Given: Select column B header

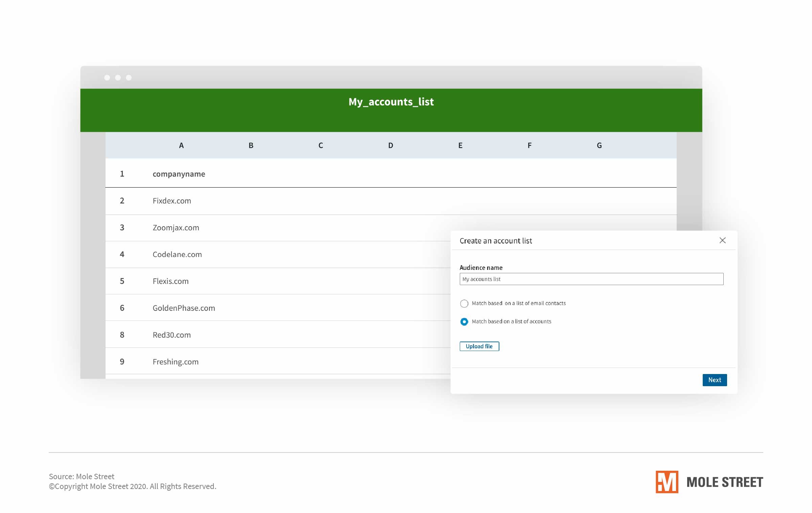Looking at the screenshot, I should (x=251, y=145).
